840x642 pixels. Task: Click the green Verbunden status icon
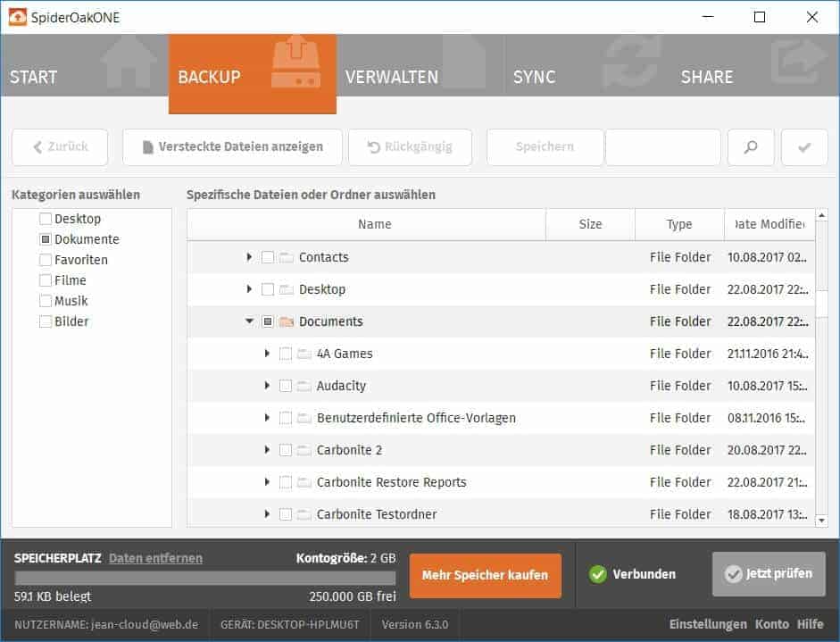coord(597,574)
